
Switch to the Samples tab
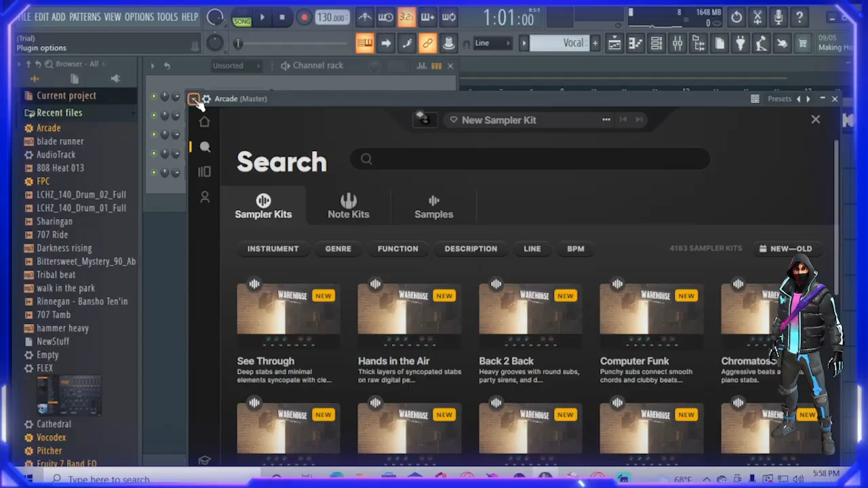coord(434,206)
